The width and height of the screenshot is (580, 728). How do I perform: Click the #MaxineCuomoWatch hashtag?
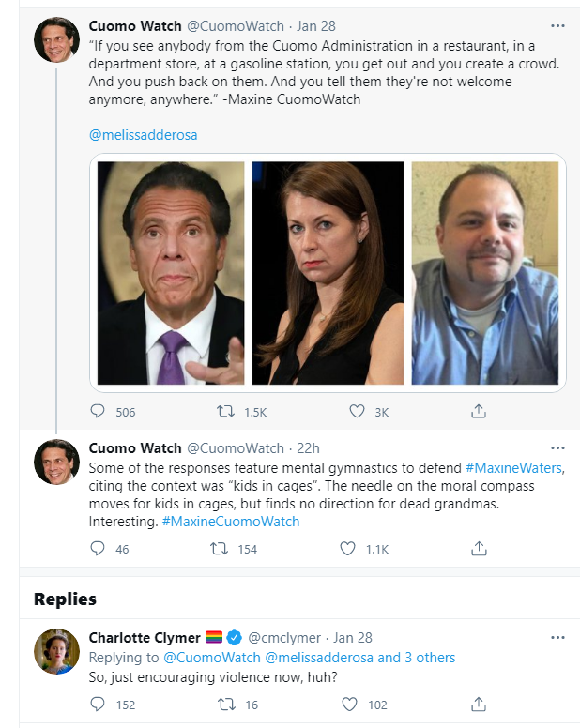[231, 521]
